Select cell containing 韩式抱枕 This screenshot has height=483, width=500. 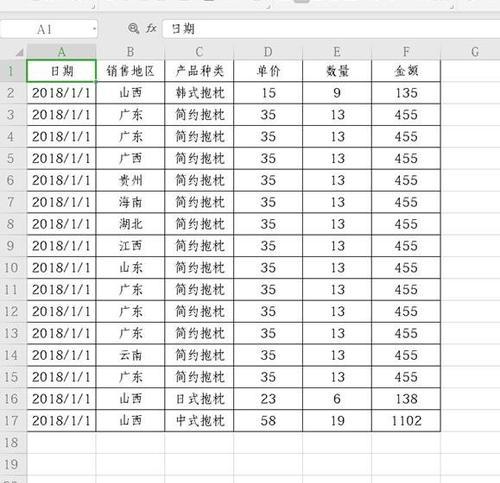point(199,93)
